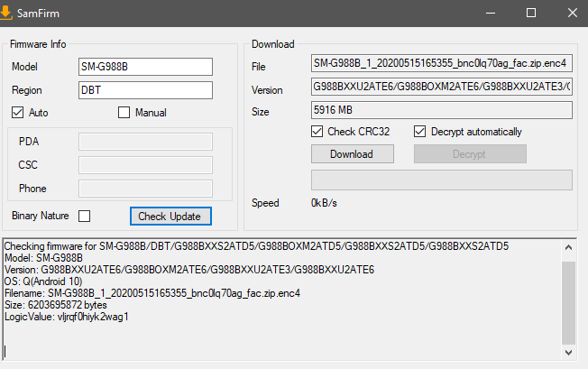Click the Phone input field

[145, 189]
